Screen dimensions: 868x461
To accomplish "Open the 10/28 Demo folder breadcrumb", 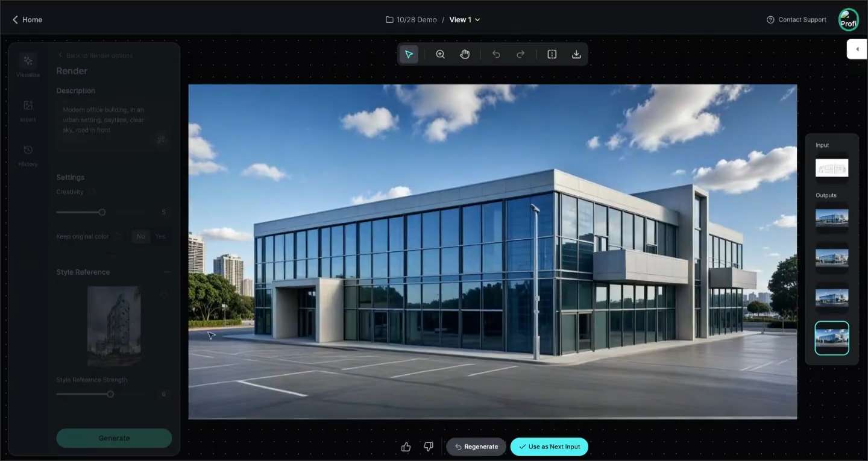I will pyautogui.click(x=411, y=20).
